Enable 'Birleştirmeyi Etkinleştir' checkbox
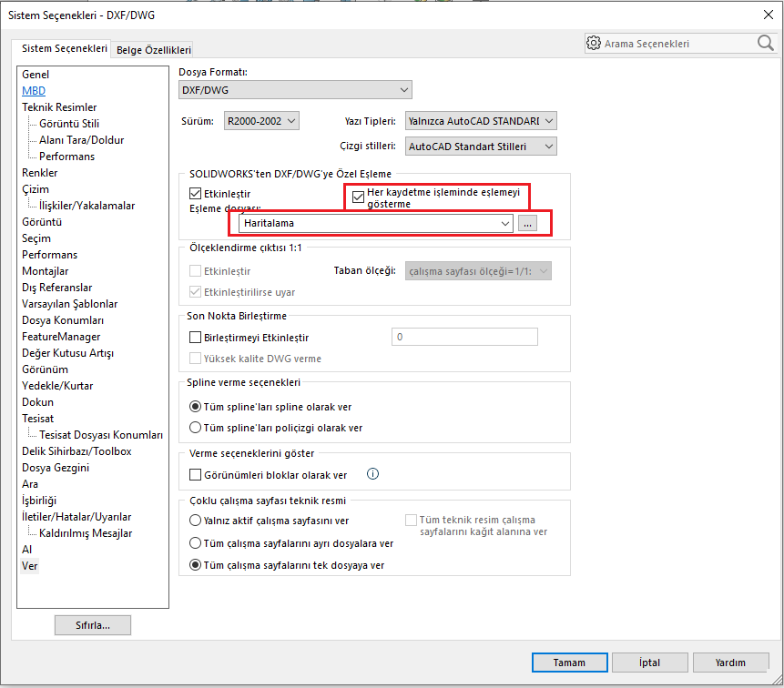Viewport: 784px width, 688px height. click(195, 338)
